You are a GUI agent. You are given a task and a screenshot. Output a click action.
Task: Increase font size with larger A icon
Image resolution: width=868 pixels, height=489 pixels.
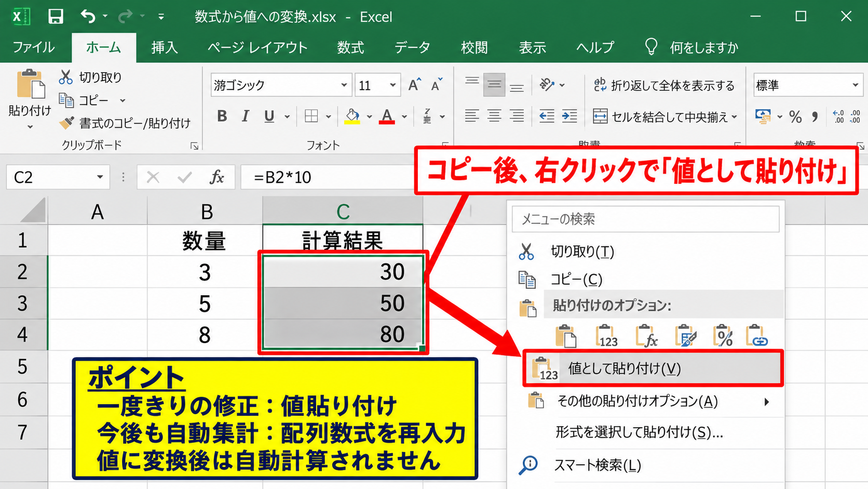414,85
